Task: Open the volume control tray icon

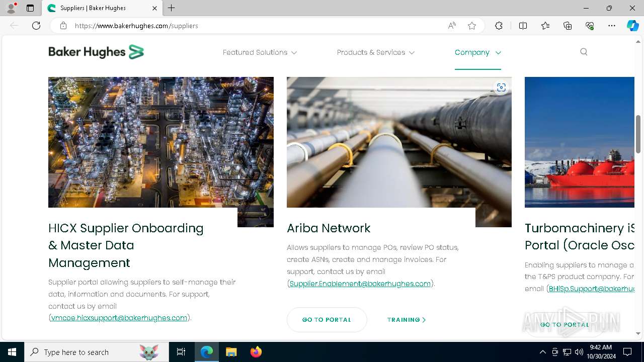Action: coord(579,352)
